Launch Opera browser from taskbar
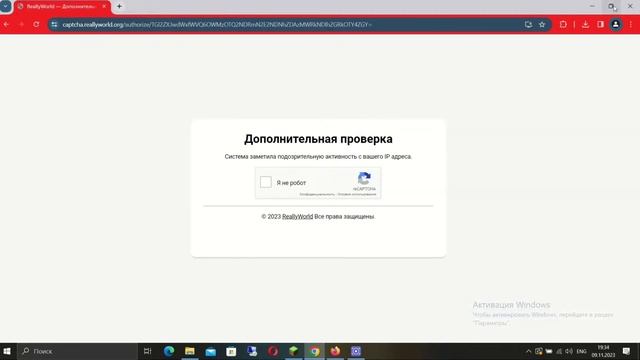640x360 pixels. pos(273,351)
